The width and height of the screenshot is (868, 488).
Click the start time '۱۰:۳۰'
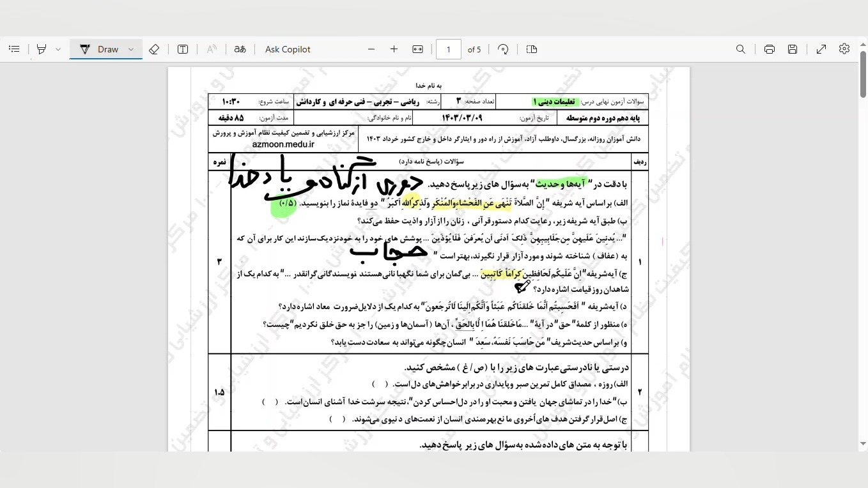[x=231, y=102]
